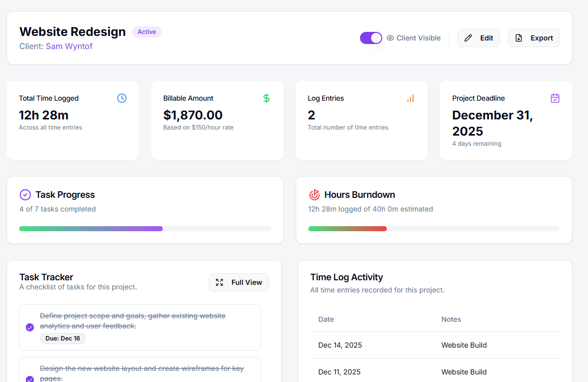Click the dollar sign icon in Billable Amount

[x=266, y=98]
